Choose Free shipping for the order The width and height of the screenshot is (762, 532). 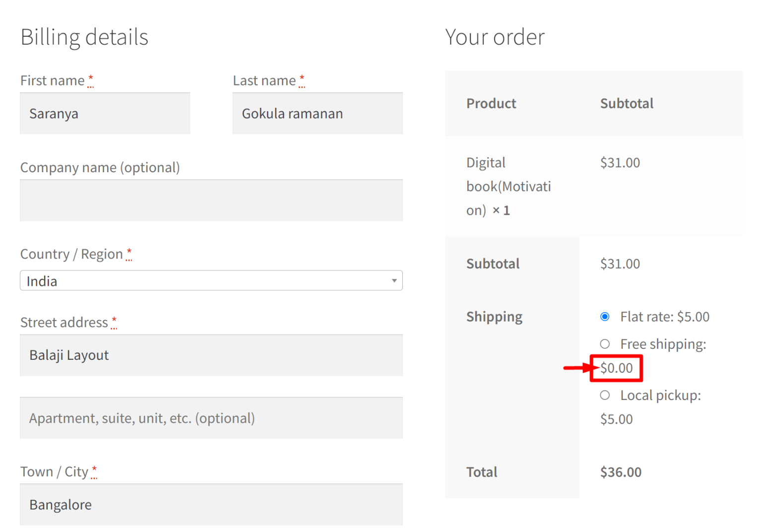click(x=605, y=344)
